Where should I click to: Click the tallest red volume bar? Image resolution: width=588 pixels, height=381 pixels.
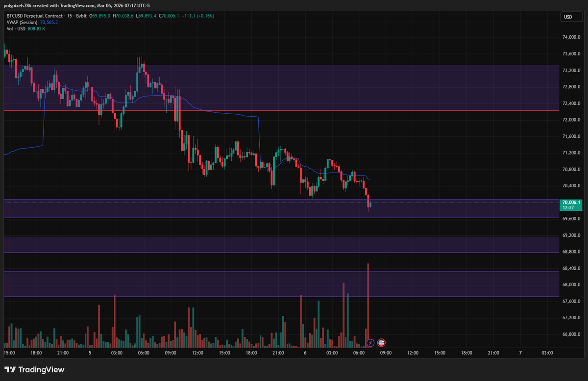(368, 305)
